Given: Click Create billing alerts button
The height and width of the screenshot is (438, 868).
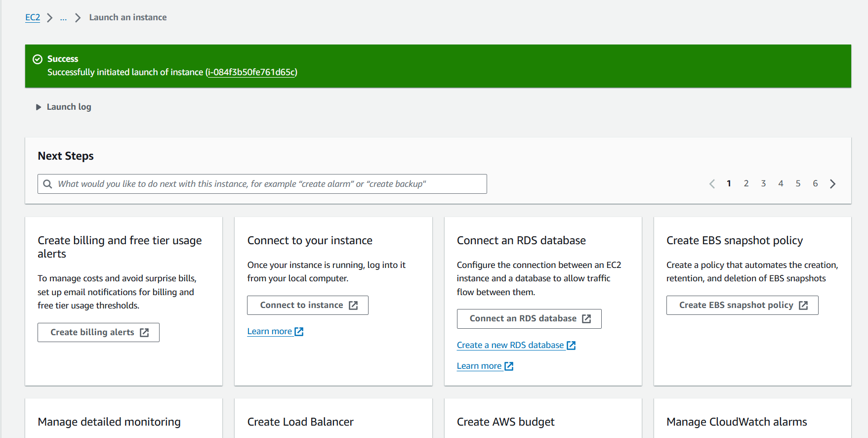Looking at the screenshot, I should pos(98,332).
